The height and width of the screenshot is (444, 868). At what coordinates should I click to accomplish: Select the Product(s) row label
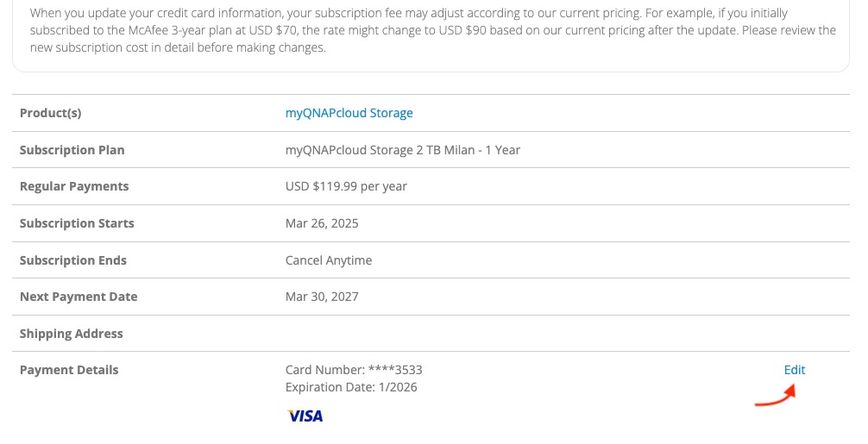50,113
